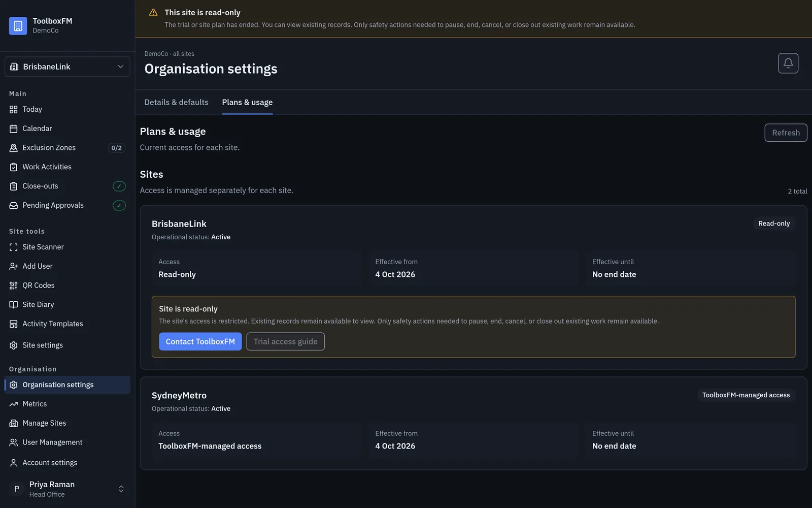Click the Exclusion Zones icon
The width and height of the screenshot is (812, 508).
[x=14, y=148]
